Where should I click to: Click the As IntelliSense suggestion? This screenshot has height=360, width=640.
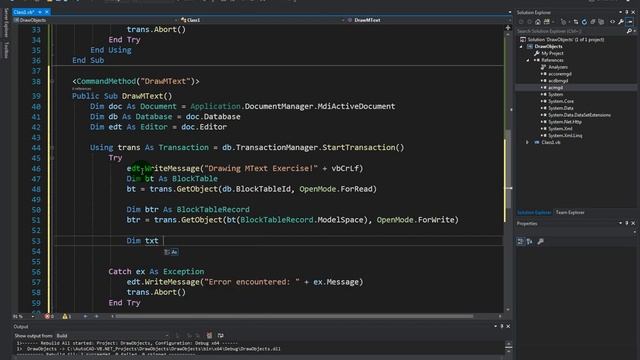point(171,252)
